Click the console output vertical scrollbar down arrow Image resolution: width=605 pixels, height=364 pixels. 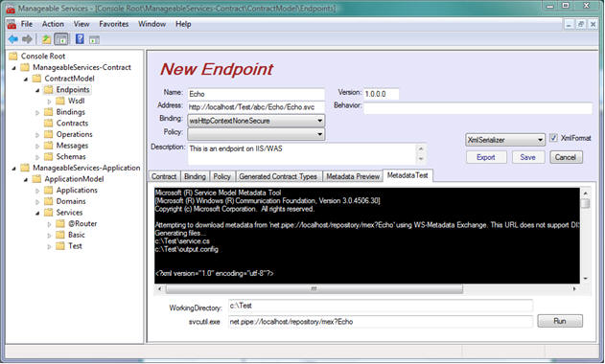coord(585,279)
